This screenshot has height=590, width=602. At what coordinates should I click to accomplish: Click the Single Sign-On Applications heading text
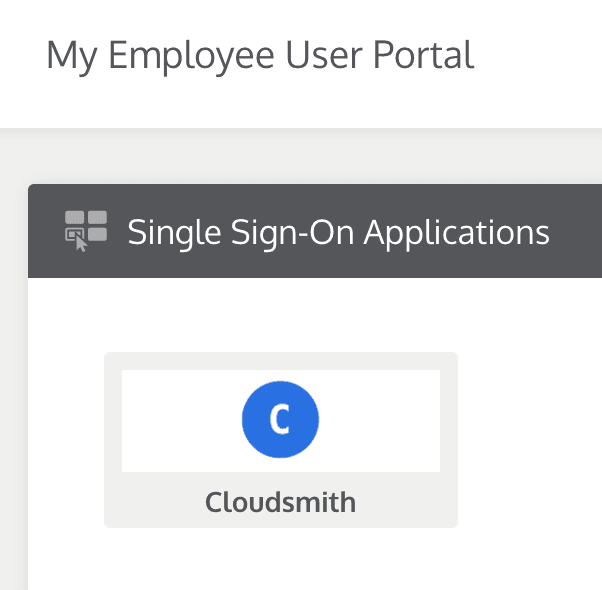[338, 232]
